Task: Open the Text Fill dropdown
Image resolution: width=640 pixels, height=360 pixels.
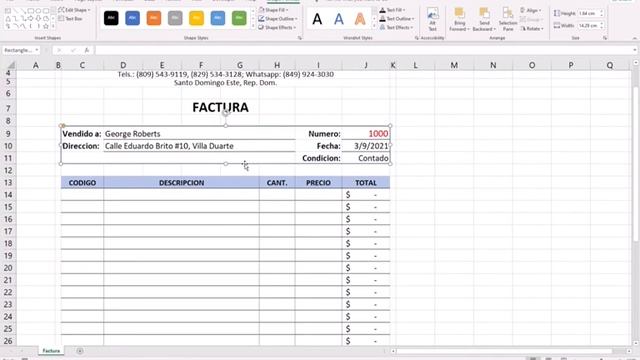Action: click(x=392, y=10)
